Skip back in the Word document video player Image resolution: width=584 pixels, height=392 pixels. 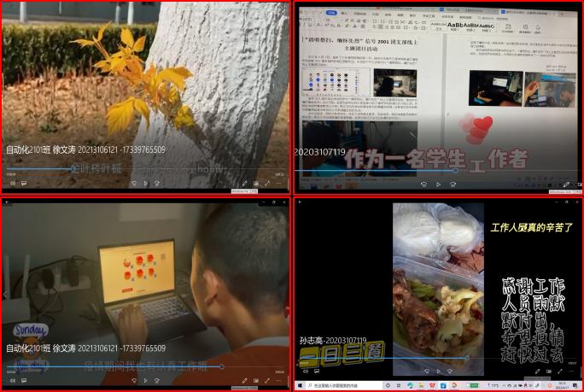pyautogui.click(x=423, y=184)
